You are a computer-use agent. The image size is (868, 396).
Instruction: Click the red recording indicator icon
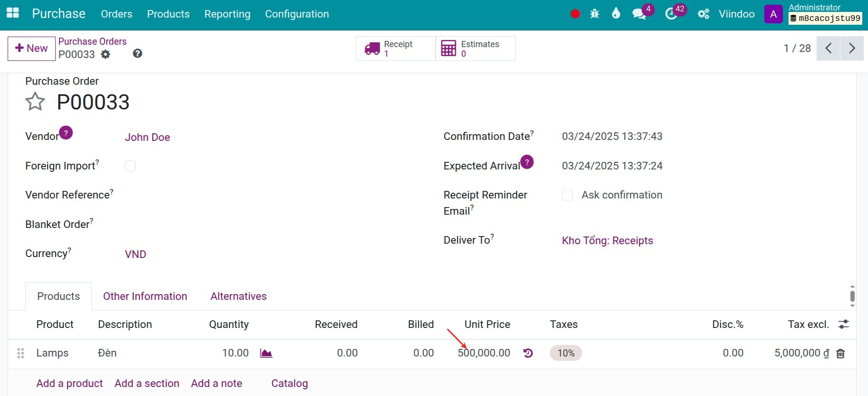575,14
